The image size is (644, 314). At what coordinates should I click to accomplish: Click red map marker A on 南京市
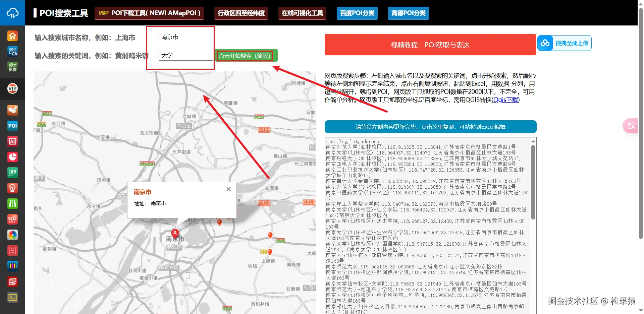tap(175, 233)
